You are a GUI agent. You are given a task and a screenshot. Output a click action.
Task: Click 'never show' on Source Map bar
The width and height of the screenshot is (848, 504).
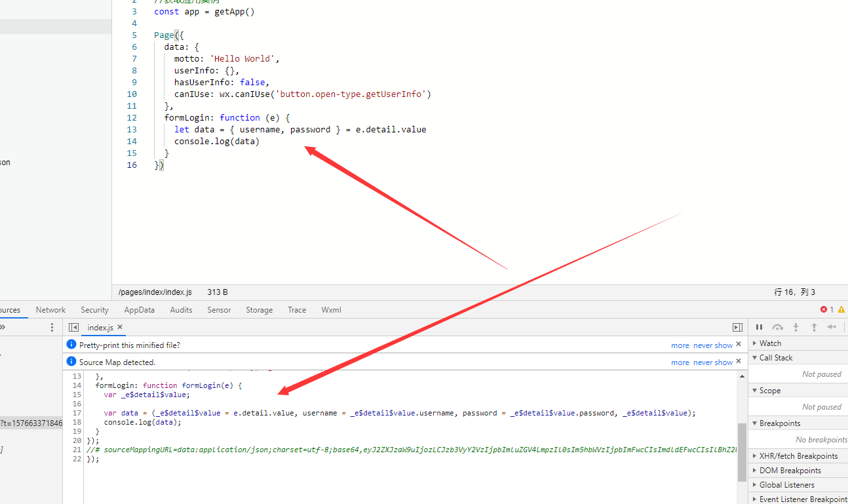(712, 362)
